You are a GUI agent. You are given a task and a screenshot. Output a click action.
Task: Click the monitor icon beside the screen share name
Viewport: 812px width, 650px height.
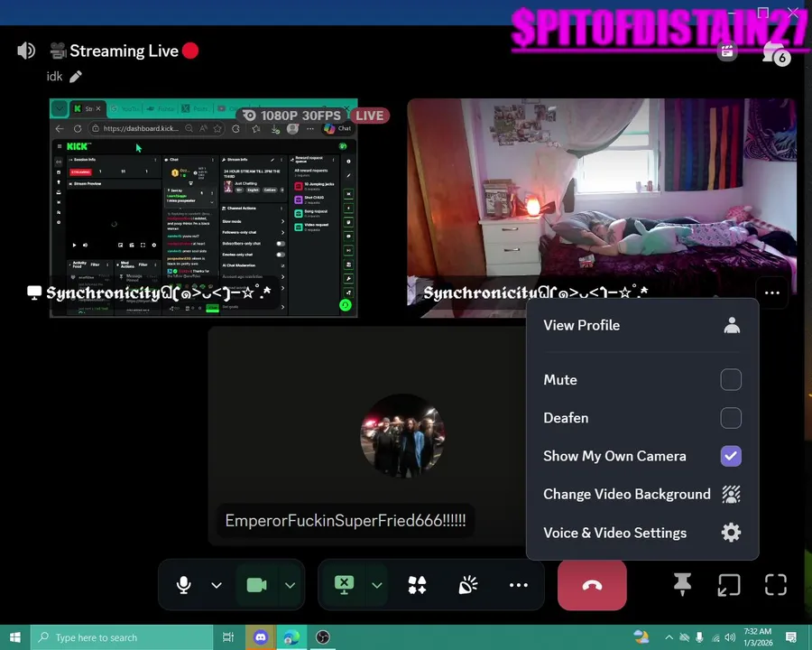point(34,292)
